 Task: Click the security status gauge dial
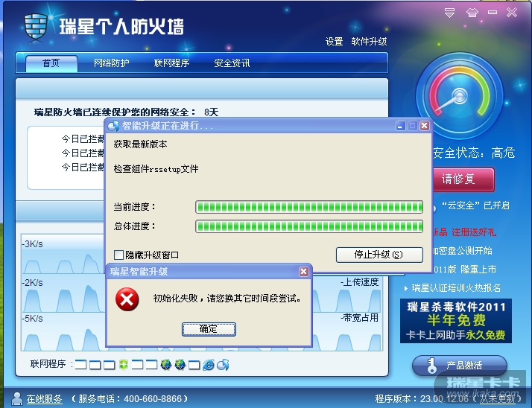(460, 96)
